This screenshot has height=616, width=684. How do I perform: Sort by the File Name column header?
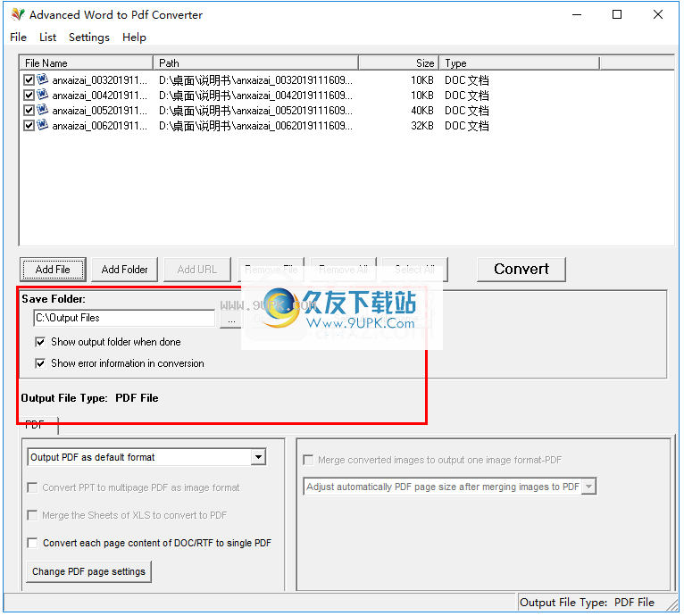pyautogui.click(x=87, y=63)
